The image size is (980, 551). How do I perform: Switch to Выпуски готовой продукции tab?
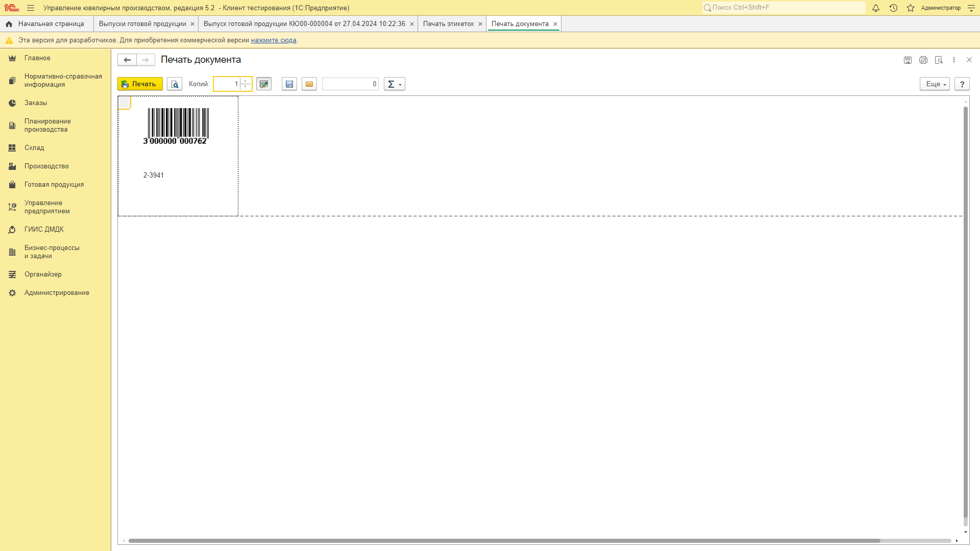click(x=142, y=24)
